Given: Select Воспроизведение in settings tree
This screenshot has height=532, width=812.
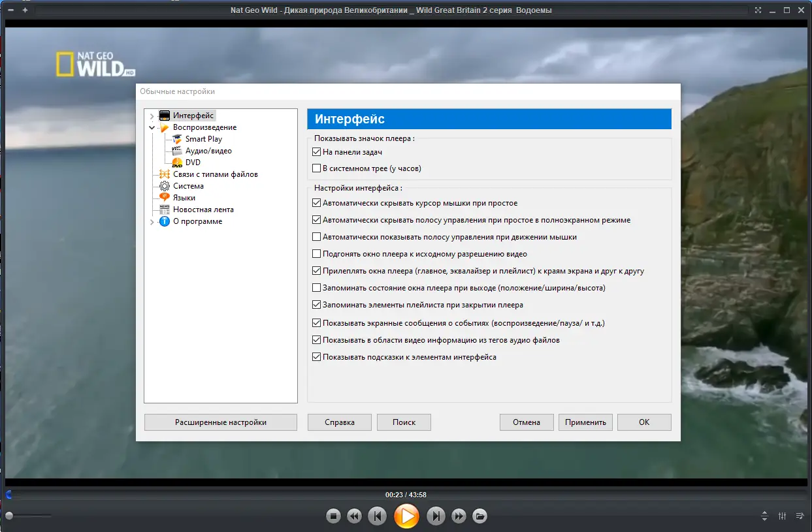Looking at the screenshot, I should point(205,127).
